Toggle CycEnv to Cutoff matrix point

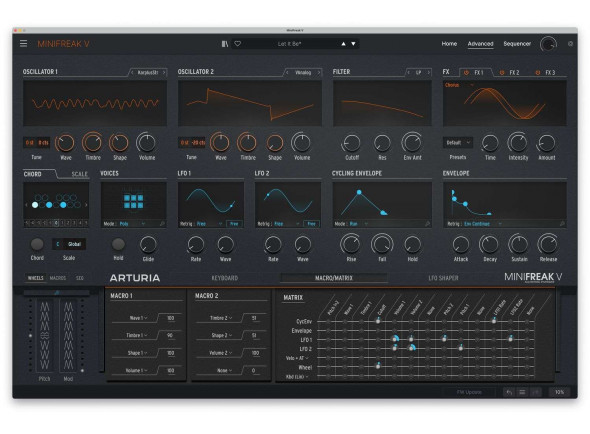(378, 321)
